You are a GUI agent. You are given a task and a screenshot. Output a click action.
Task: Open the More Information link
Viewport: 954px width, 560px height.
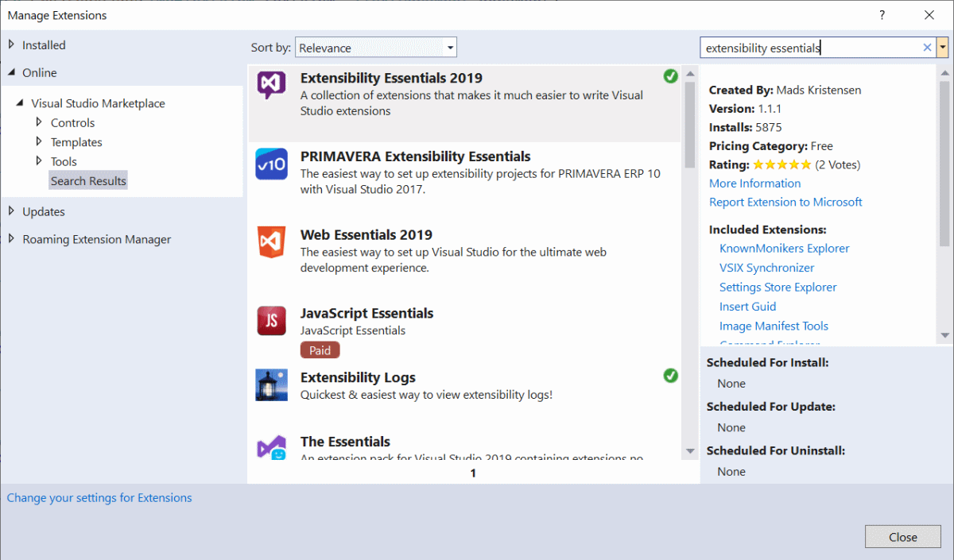(x=754, y=183)
